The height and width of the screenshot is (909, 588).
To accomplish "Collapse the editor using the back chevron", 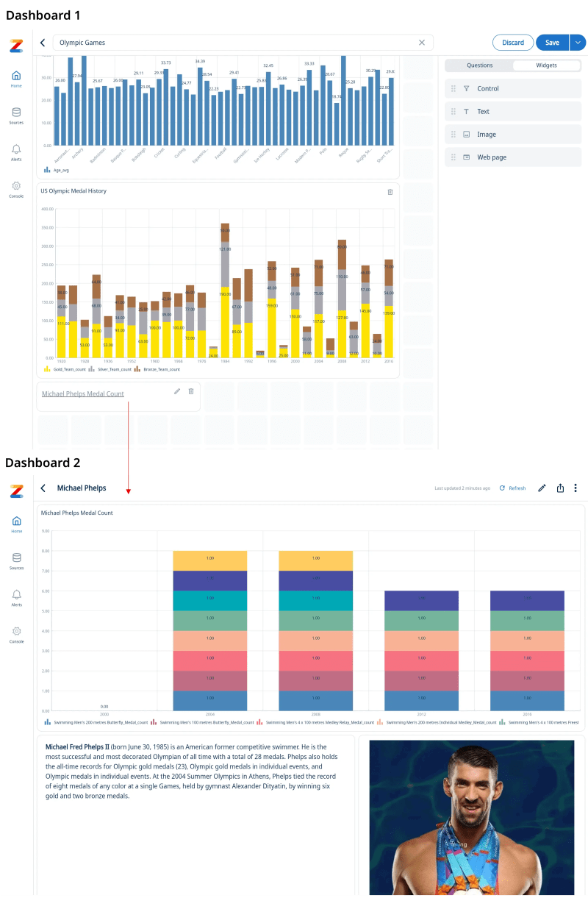I will click(42, 43).
